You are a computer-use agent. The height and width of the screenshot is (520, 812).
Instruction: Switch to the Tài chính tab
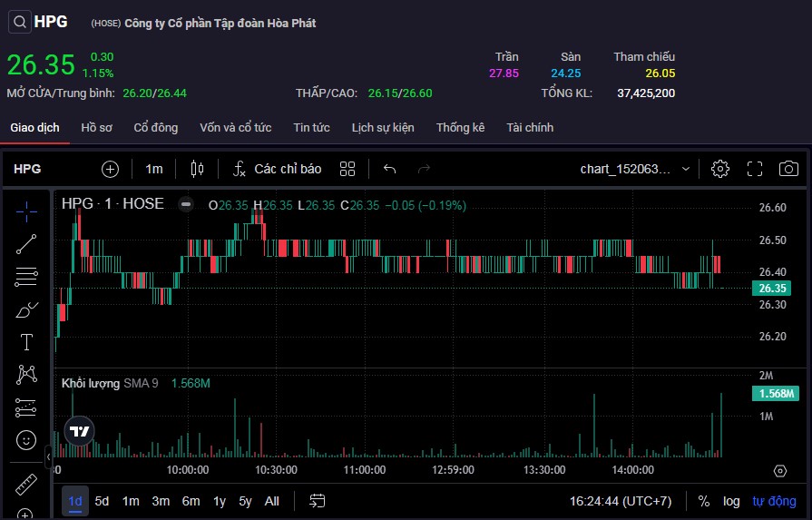(x=530, y=127)
